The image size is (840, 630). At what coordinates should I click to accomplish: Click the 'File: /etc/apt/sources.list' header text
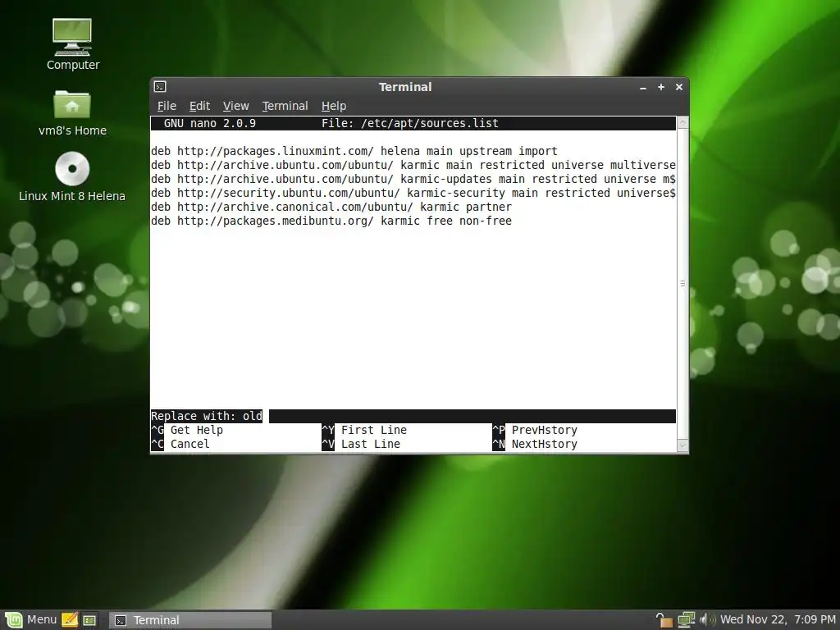410,123
